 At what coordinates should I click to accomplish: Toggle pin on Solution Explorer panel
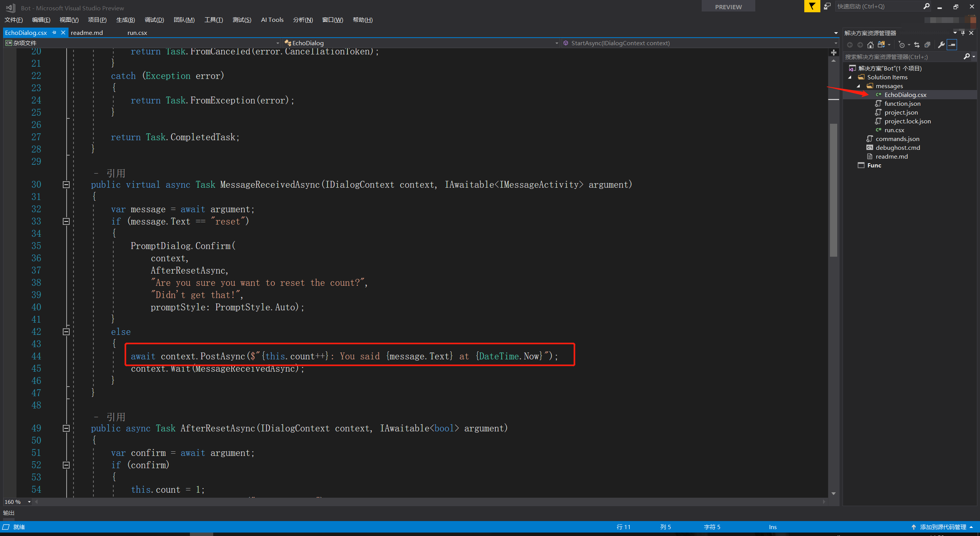pyautogui.click(x=963, y=33)
